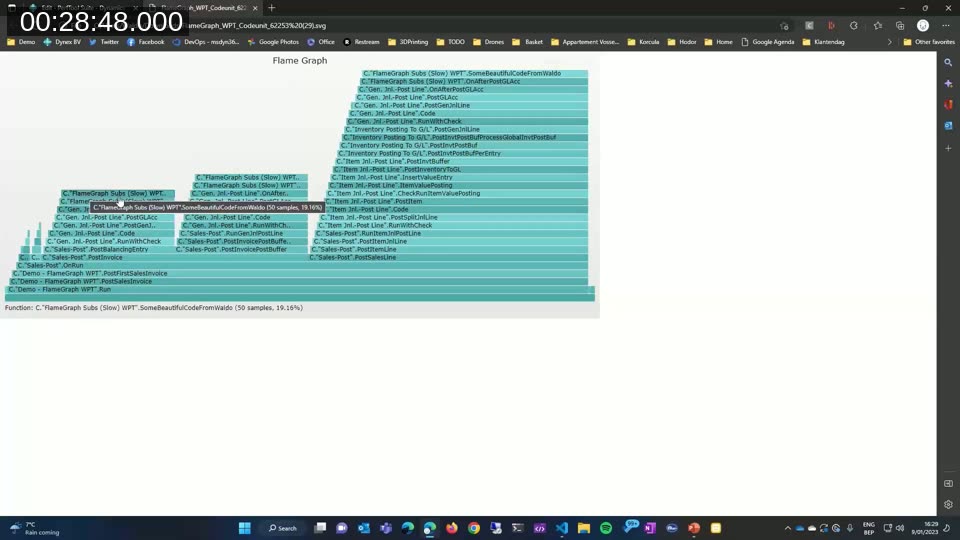
Task: Click the "Sales-Post".OnRun frame
Action: click(302, 266)
